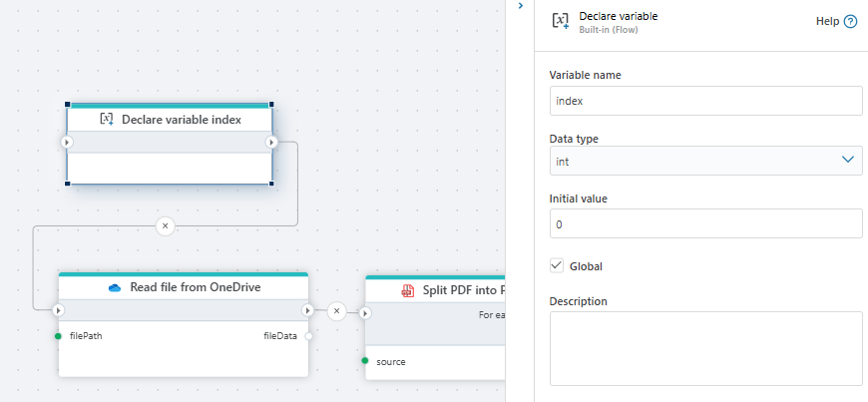Click inside the Description text area
Viewport: 868px width, 402px height.
705,348
